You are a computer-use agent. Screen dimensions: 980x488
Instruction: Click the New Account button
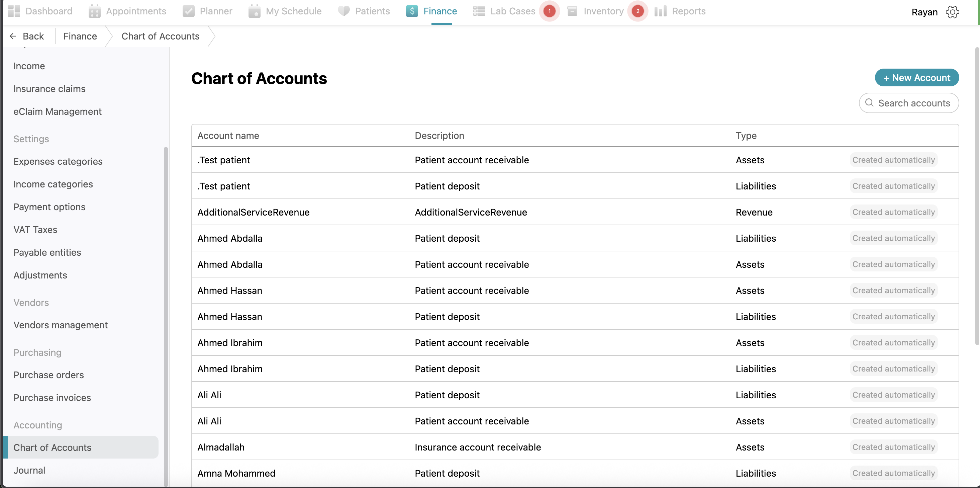916,78
